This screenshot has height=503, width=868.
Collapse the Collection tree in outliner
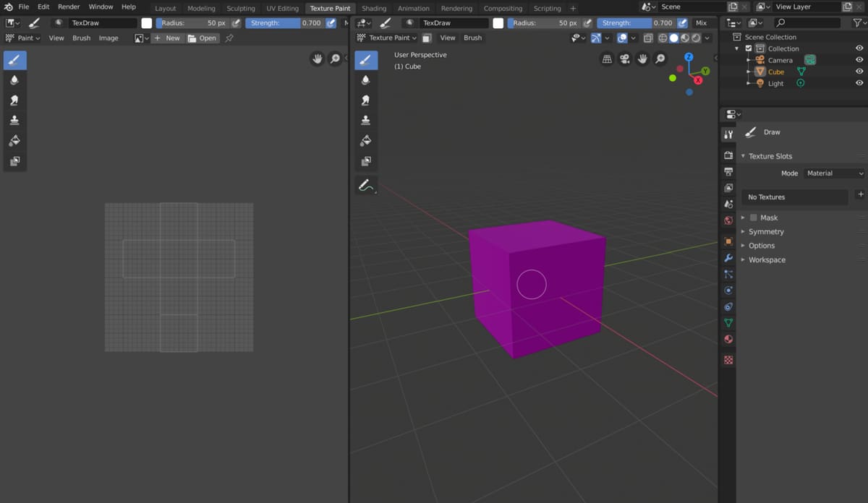(738, 48)
